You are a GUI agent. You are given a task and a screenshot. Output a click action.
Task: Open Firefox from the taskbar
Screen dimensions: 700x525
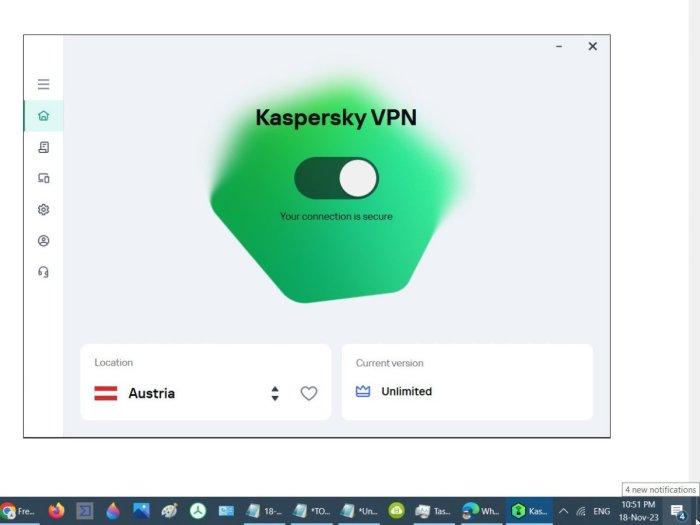(56, 511)
